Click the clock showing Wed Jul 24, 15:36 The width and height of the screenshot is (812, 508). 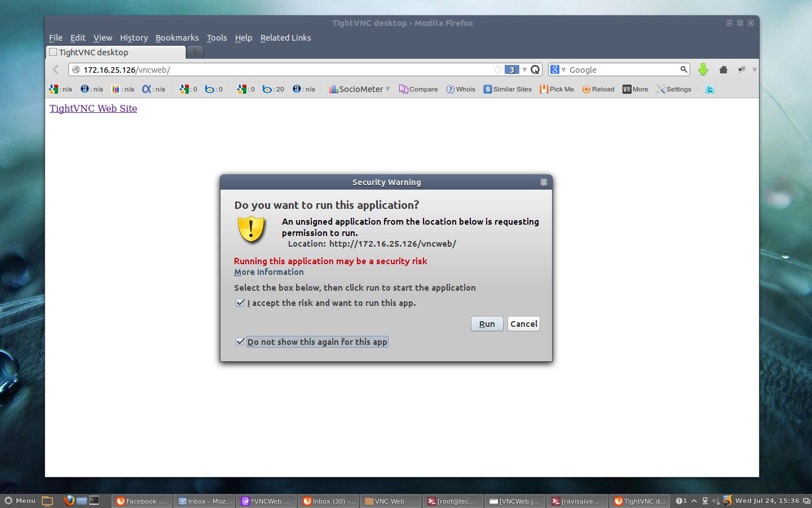click(767, 501)
